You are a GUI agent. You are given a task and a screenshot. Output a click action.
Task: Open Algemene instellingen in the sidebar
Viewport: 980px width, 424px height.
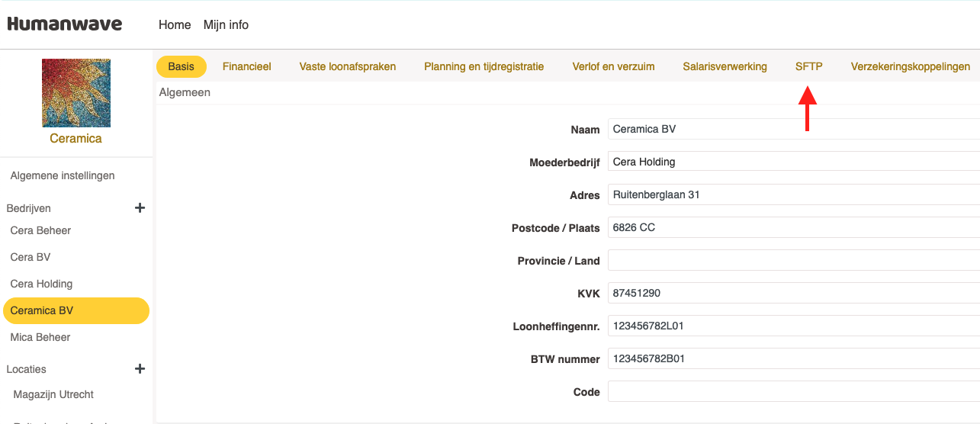[x=63, y=175]
